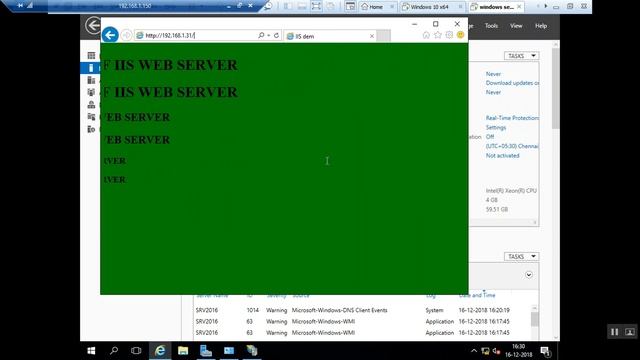Open the Windows taskbar search icon
Viewport: 640px width, 360px height.
pyautogui.click(x=114, y=351)
